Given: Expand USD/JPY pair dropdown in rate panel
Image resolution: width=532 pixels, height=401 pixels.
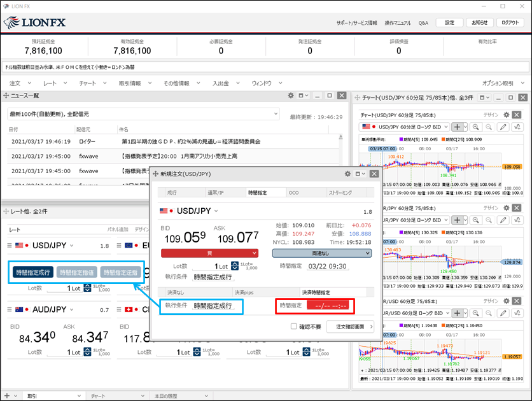Looking at the screenshot, I should 71,245.
